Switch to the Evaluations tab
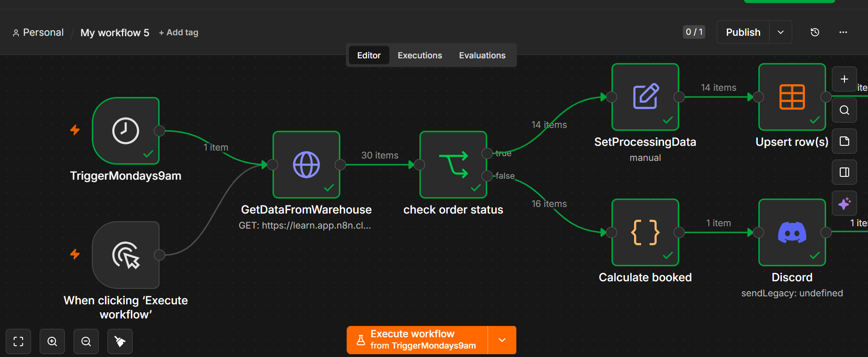The width and height of the screenshot is (868, 357). [x=482, y=56]
